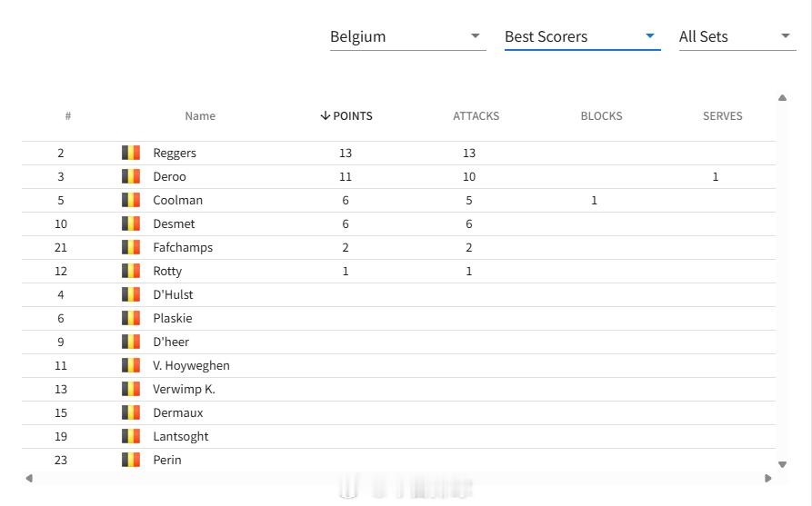This screenshot has height=506, width=812.
Task: Expand the Best Scorers dropdown
Action: 582,37
